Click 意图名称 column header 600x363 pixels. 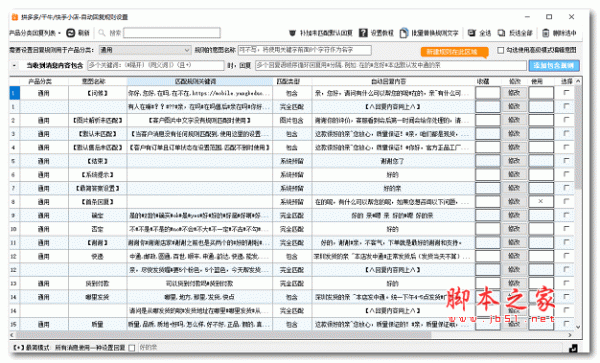point(94,81)
